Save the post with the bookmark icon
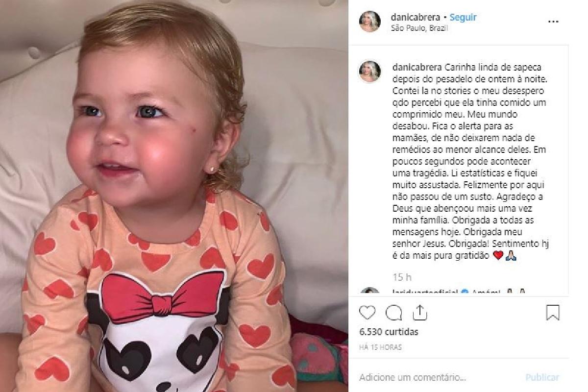The width and height of the screenshot is (588, 392). pos(553,313)
